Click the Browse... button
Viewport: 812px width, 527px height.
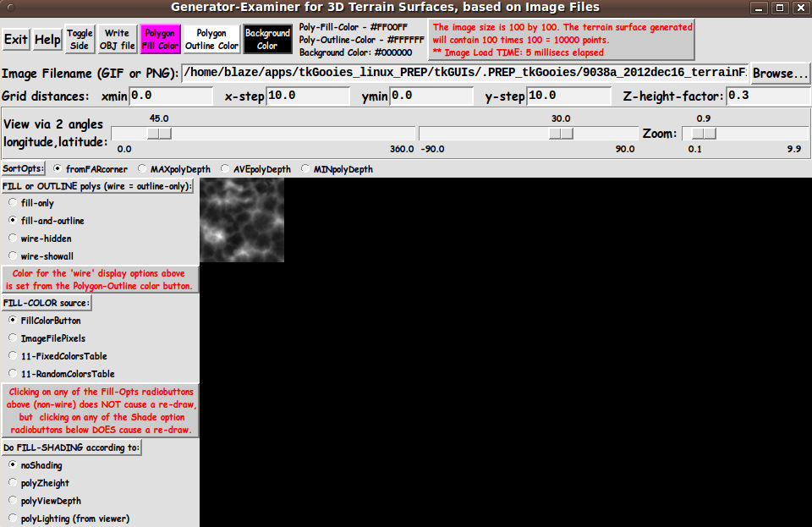coord(780,73)
